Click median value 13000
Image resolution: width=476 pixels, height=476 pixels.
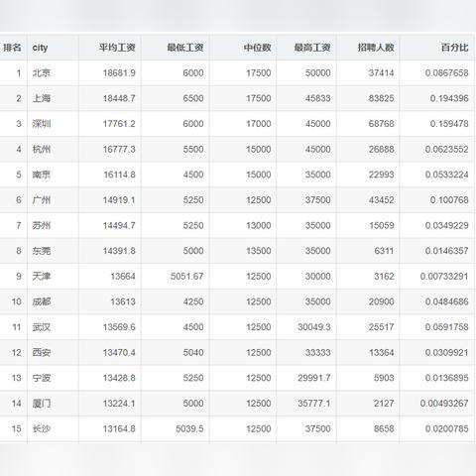259,225
